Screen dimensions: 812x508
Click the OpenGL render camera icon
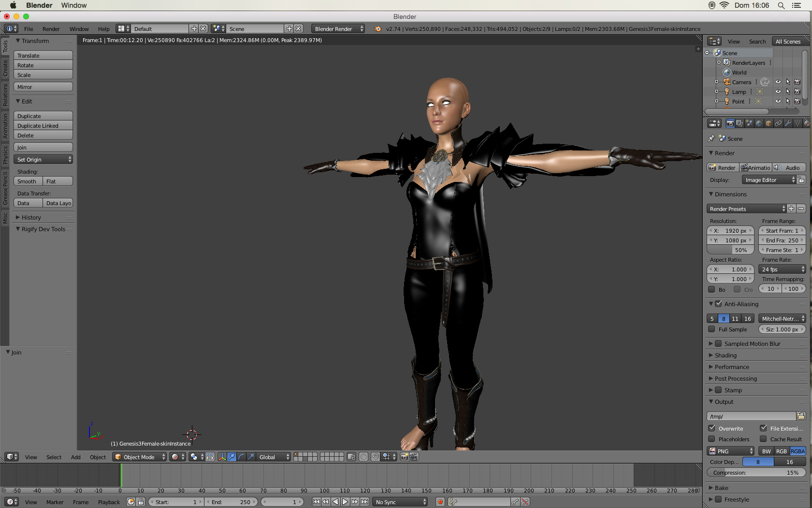click(x=404, y=457)
